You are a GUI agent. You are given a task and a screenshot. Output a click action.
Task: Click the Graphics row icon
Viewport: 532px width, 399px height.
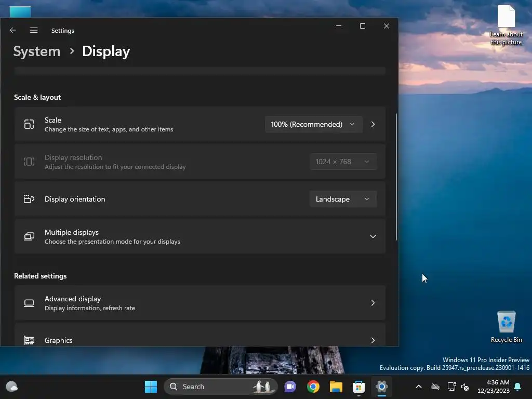[29, 340]
